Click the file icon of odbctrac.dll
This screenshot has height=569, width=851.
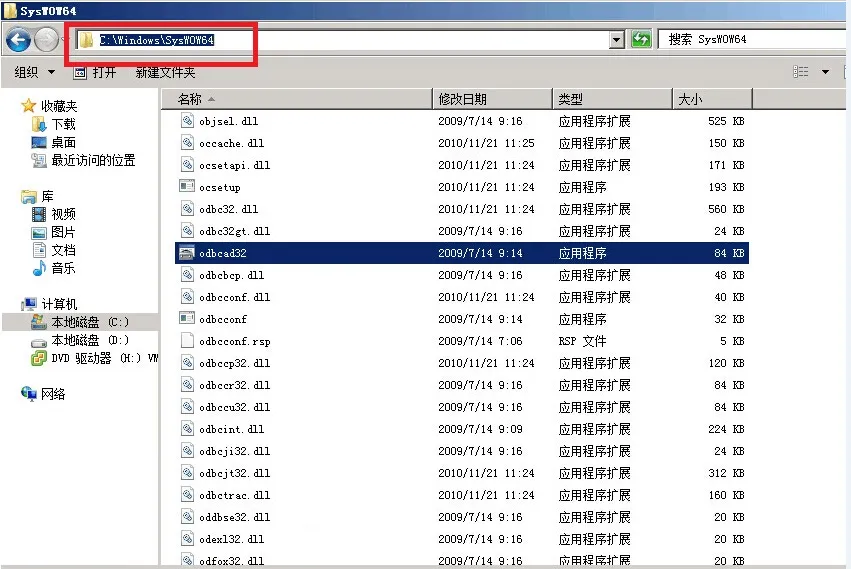tap(187, 495)
